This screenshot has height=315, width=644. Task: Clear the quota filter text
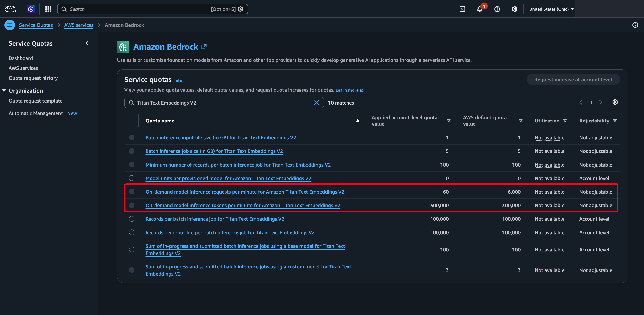316,103
